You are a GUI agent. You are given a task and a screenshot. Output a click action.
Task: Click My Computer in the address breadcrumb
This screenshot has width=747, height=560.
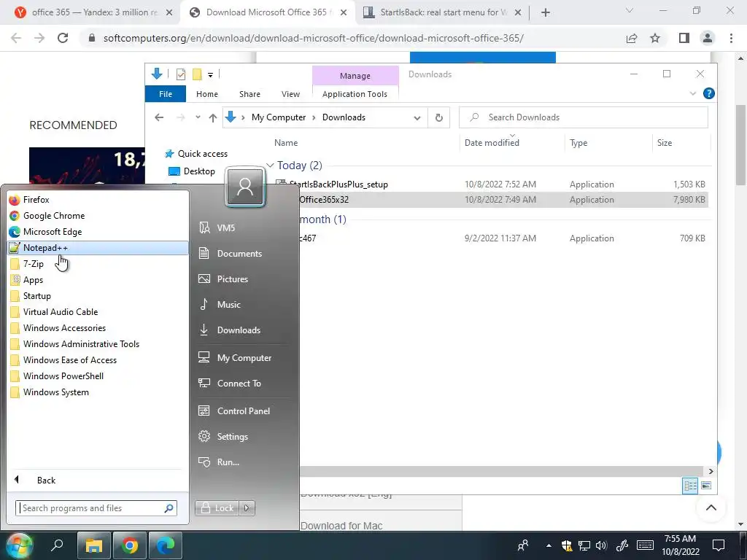[278, 117]
